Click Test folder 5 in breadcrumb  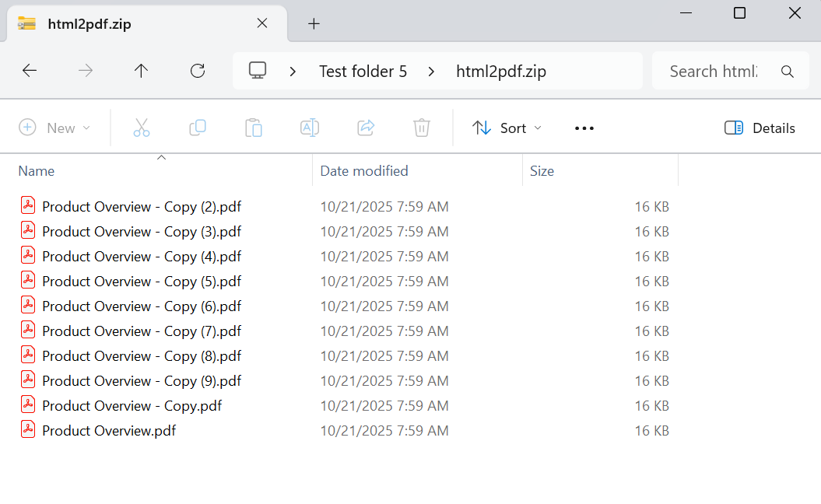point(363,72)
